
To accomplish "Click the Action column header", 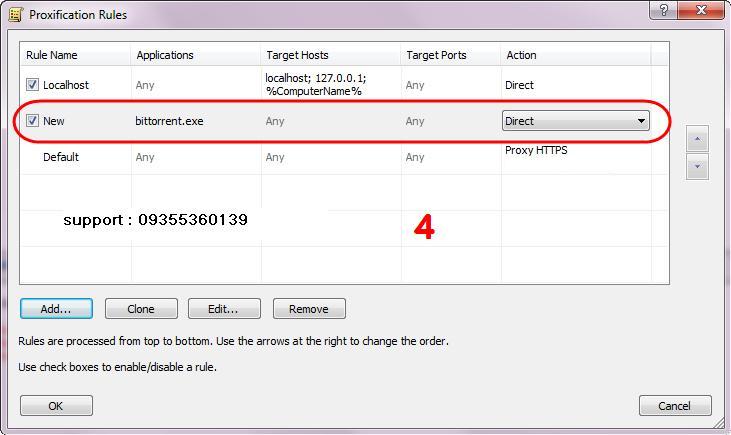I will click(x=576, y=55).
